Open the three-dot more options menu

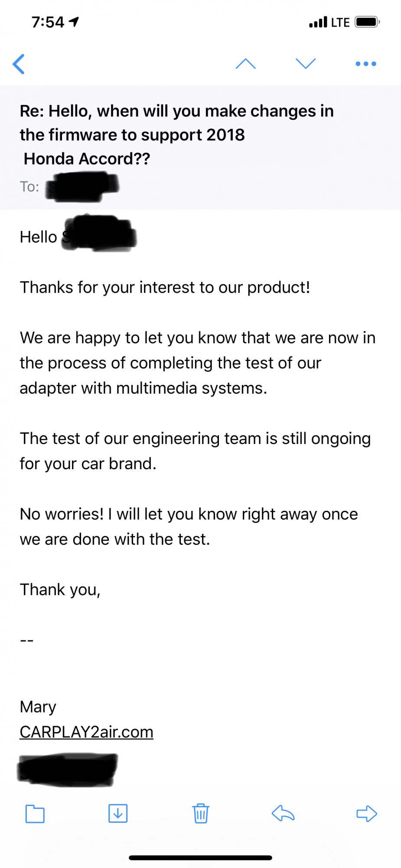click(366, 64)
